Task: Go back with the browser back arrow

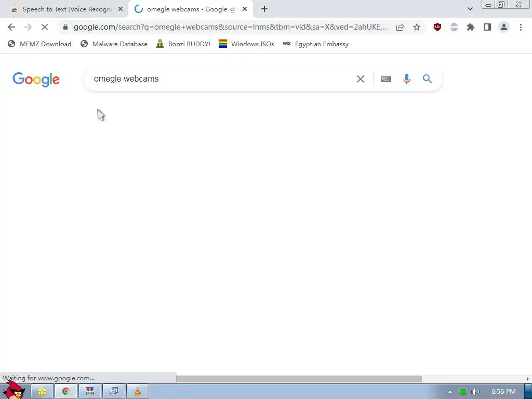Action: pyautogui.click(x=11, y=27)
